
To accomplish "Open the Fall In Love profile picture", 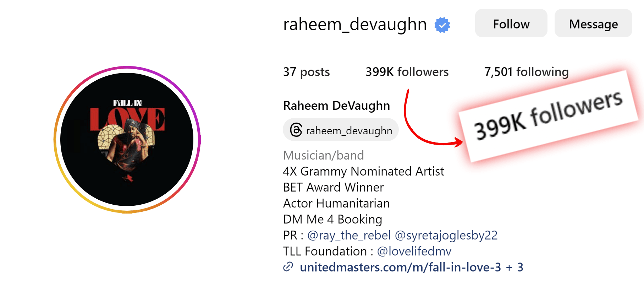I will 127,139.
